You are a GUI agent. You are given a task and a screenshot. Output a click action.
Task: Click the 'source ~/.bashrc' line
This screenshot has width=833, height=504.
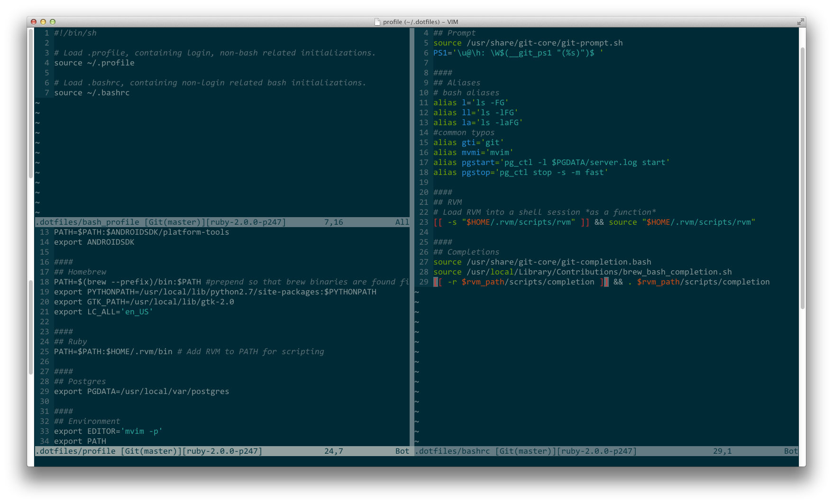[x=92, y=92]
